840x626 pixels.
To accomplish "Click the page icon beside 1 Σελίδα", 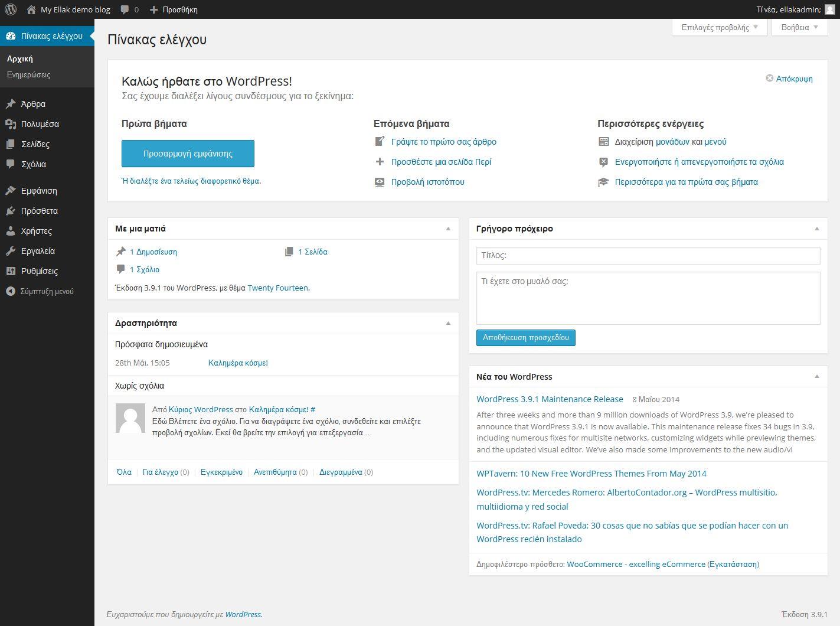I will pos(289,252).
